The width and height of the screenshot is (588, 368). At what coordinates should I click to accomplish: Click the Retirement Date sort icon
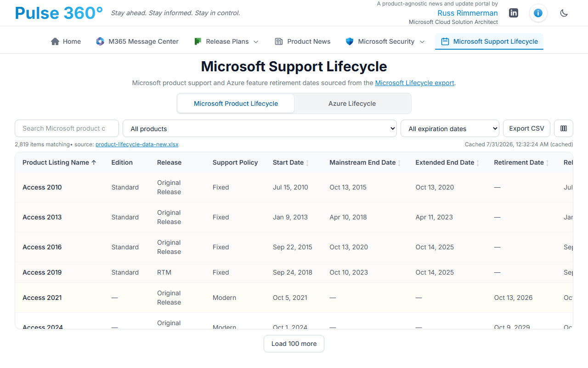547,163
